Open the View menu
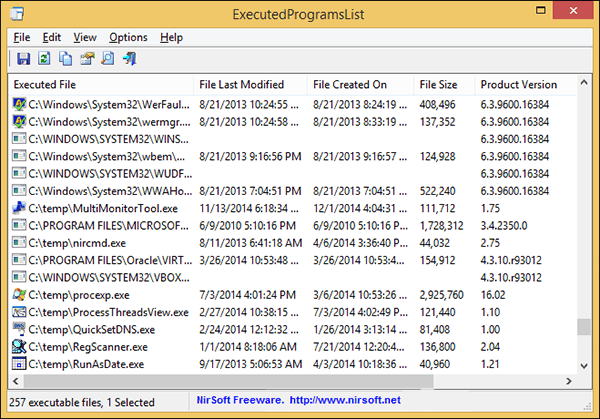This screenshot has height=419, width=600. coord(85,37)
